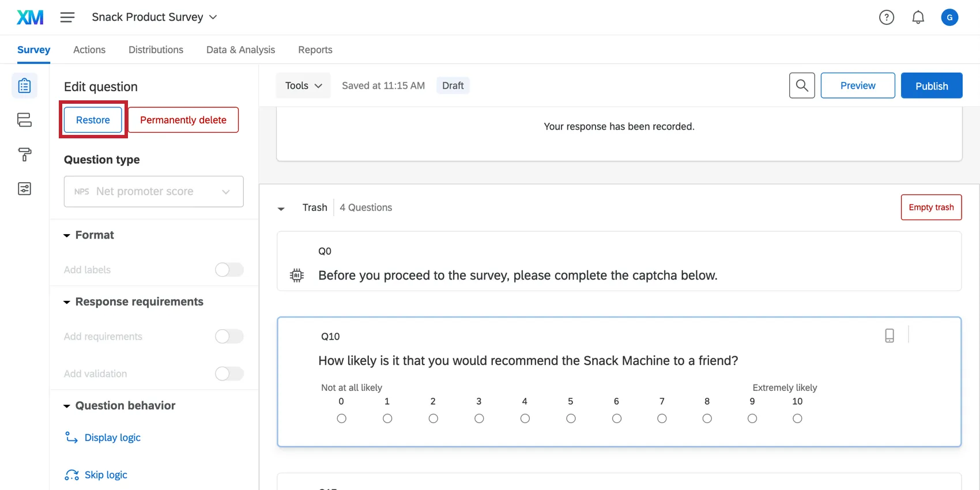Open the Survey flow sidebar icon
Screen dimensions: 980x490
pos(24,120)
